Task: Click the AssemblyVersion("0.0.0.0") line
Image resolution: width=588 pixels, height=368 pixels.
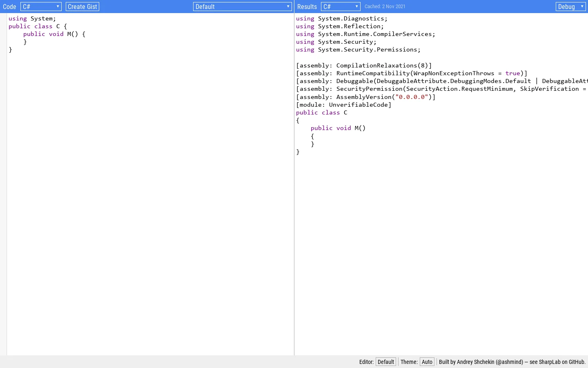Action: point(366,97)
